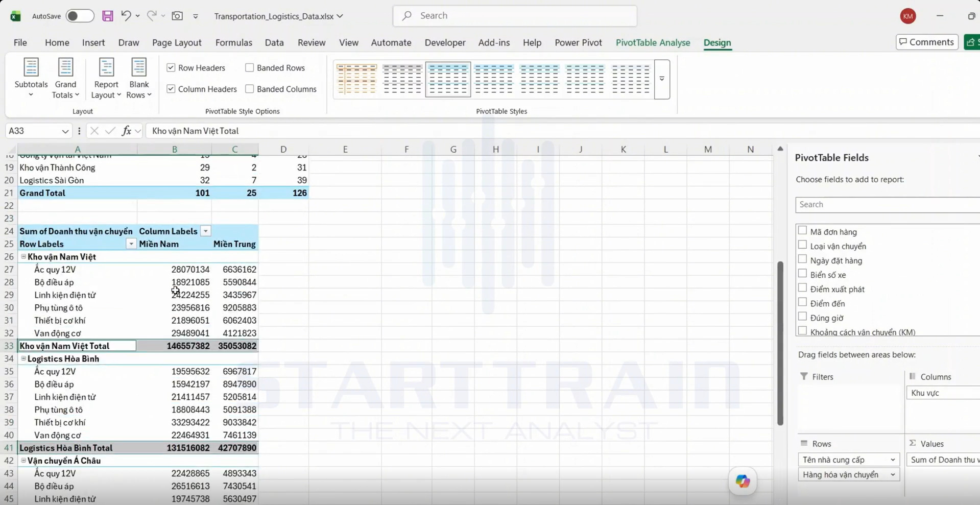
Task: Open the Comments pane button
Action: 926,42
